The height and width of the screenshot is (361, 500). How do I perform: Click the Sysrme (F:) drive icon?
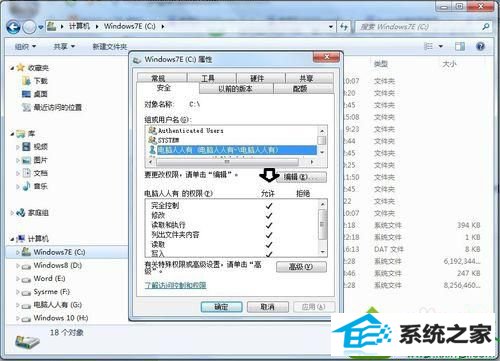(26, 292)
